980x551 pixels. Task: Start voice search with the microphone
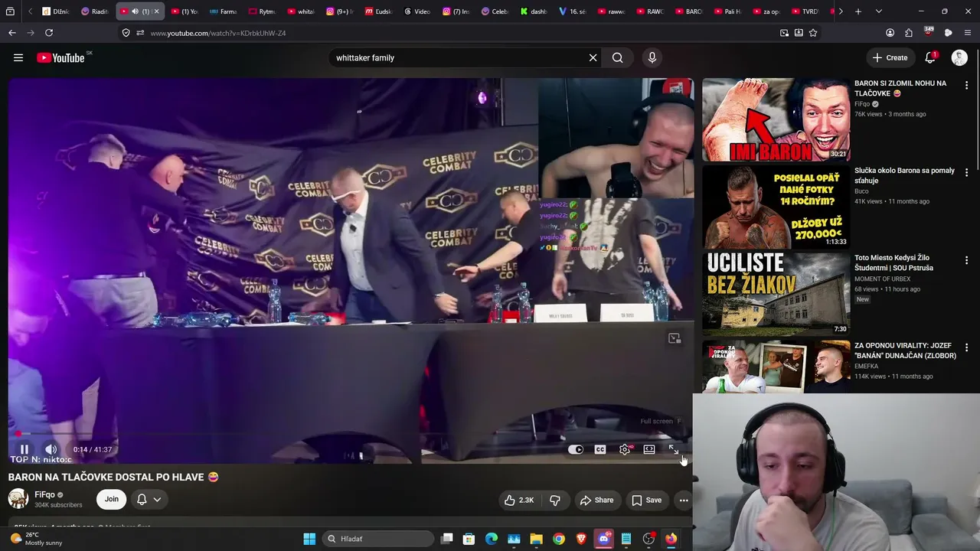click(652, 57)
